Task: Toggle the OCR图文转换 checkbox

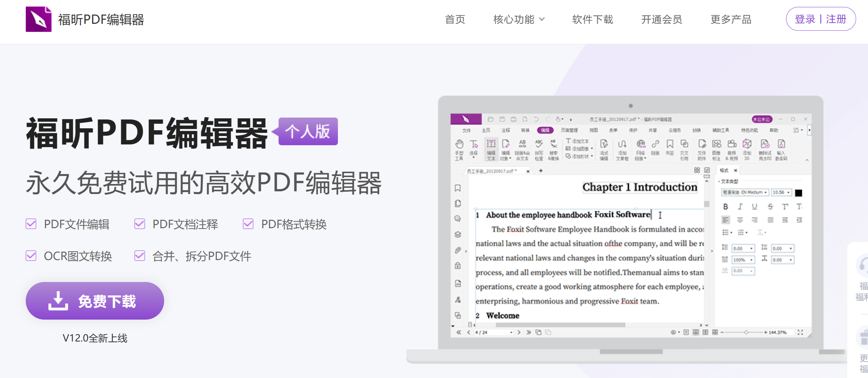Action: coord(31,255)
